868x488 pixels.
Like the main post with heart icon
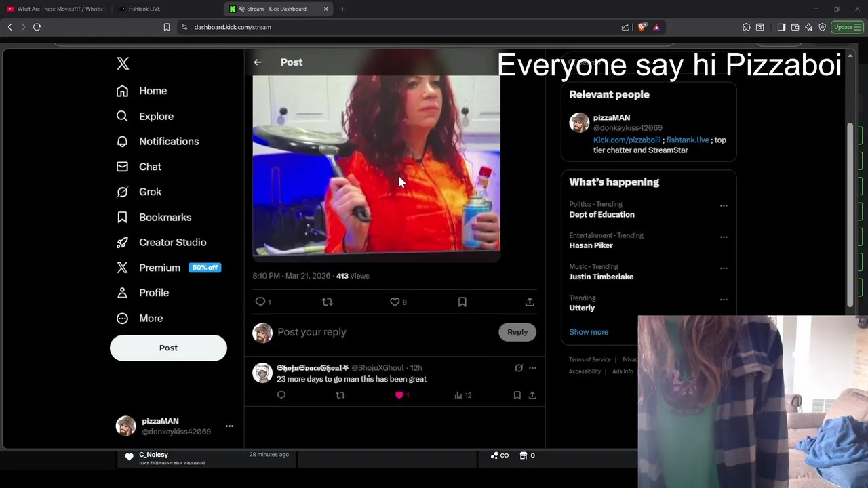(395, 302)
